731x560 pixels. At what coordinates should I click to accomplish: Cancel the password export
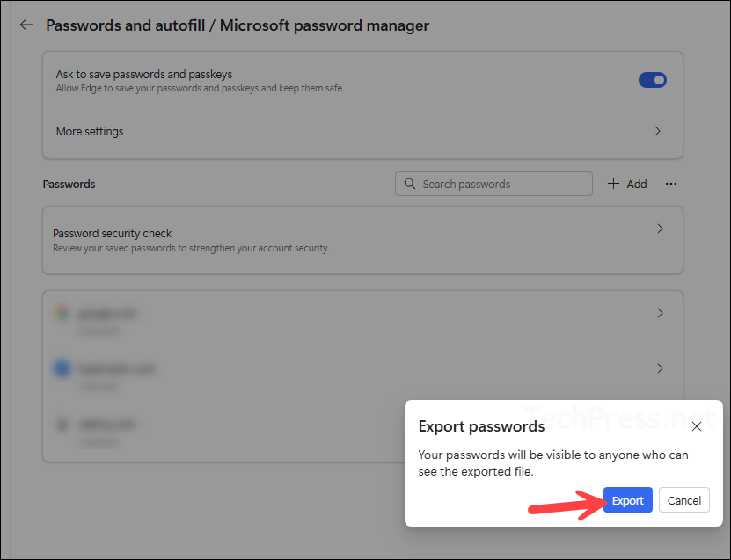pos(683,499)
